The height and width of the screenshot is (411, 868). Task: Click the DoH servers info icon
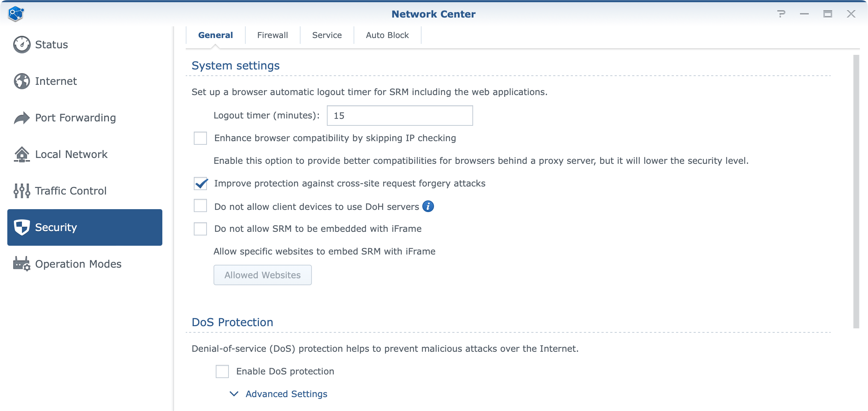tap(428, 207)
